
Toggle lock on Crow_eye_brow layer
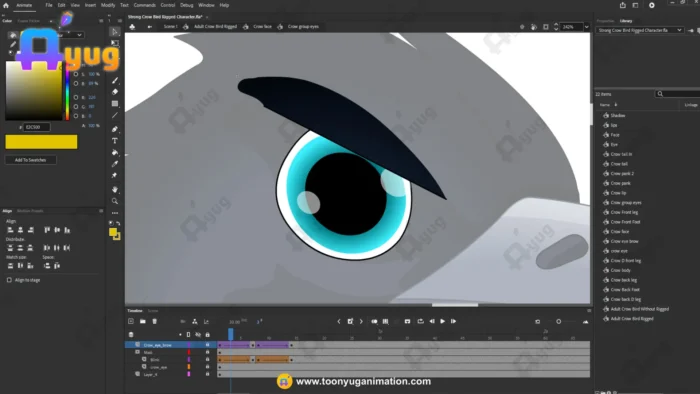coord(207,345)
